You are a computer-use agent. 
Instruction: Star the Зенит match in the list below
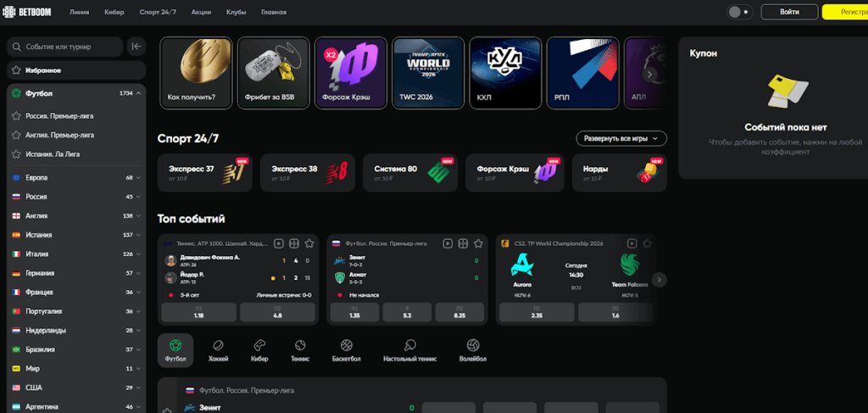pyautogui.click(x=167, y=410)
